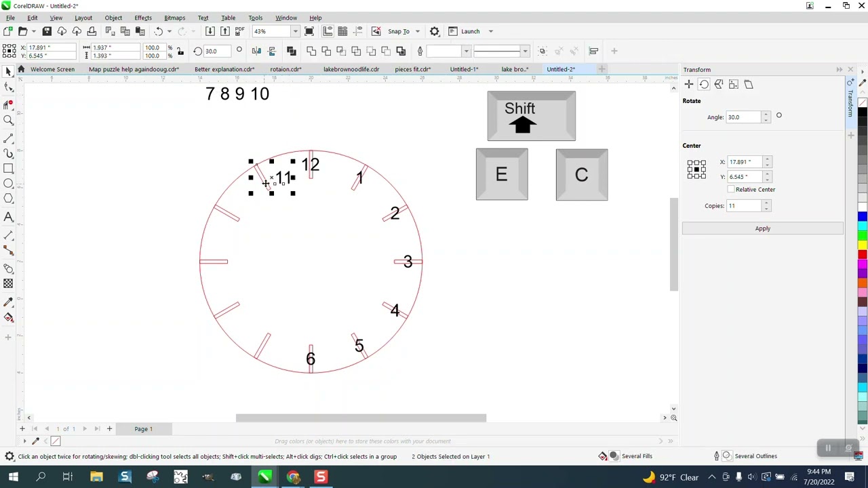Open Position tab in Transform docker
Viewport: 868px width, 488px height.
click(x=689, y=84)
